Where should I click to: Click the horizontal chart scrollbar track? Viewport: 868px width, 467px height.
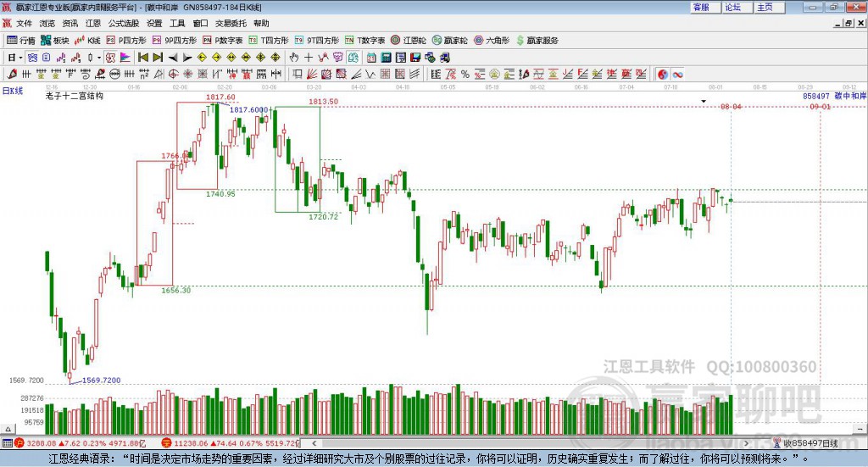530,443
